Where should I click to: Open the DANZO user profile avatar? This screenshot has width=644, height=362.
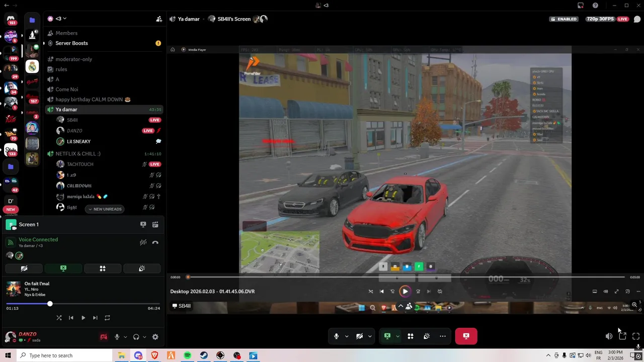click(x=10, y=337)
